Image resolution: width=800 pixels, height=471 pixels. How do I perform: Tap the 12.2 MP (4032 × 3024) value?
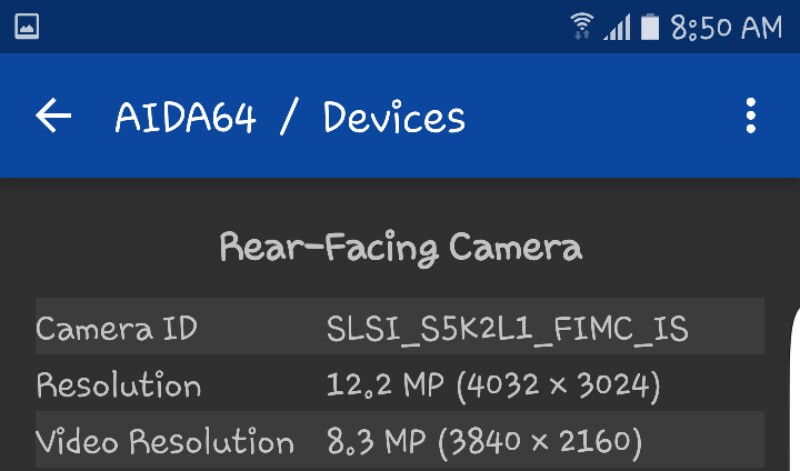tap(493, 385)
